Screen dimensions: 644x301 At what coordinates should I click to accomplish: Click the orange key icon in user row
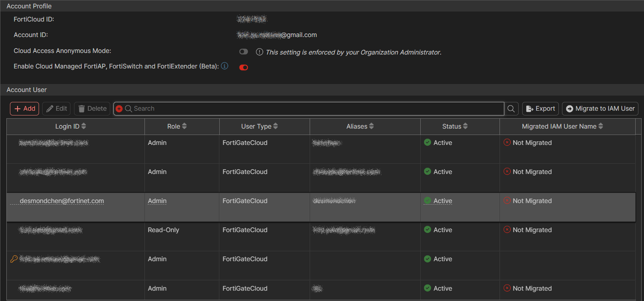14,259
